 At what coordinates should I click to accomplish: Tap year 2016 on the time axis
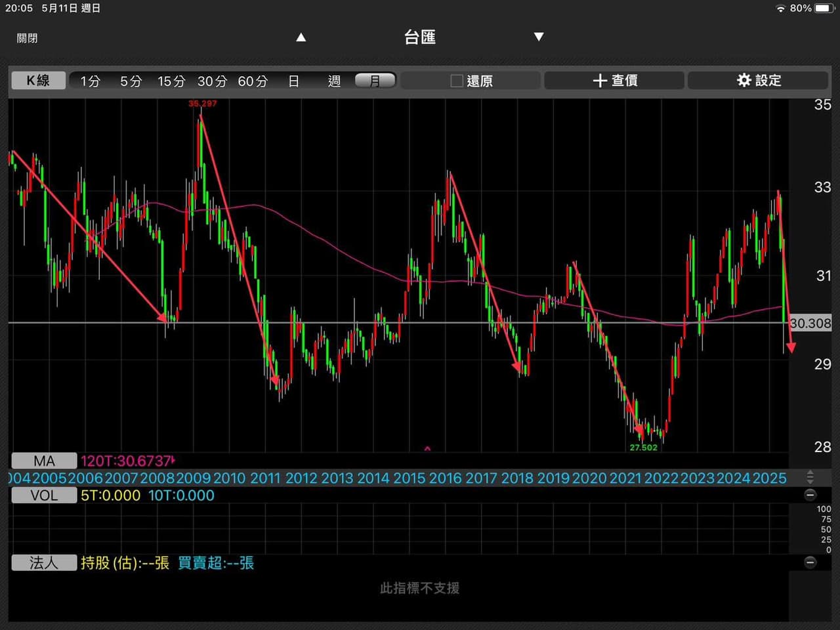point(446,478)
